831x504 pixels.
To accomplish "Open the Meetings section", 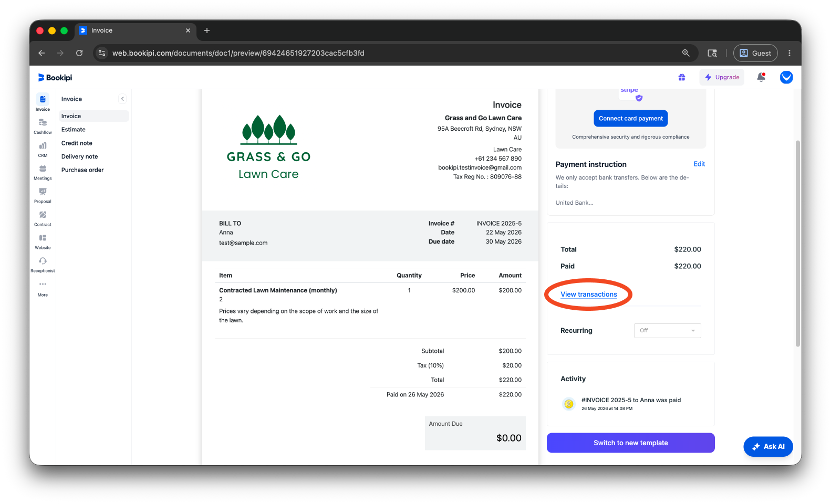I will [43, 172].
